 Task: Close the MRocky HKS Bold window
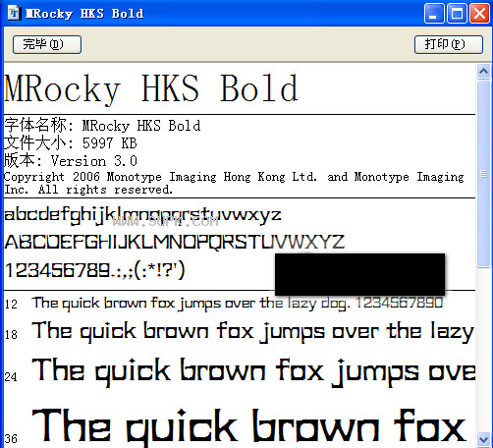click(x=479, y=14)
